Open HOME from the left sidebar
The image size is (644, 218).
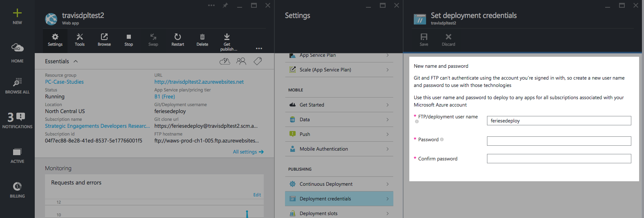pos(17,53)
